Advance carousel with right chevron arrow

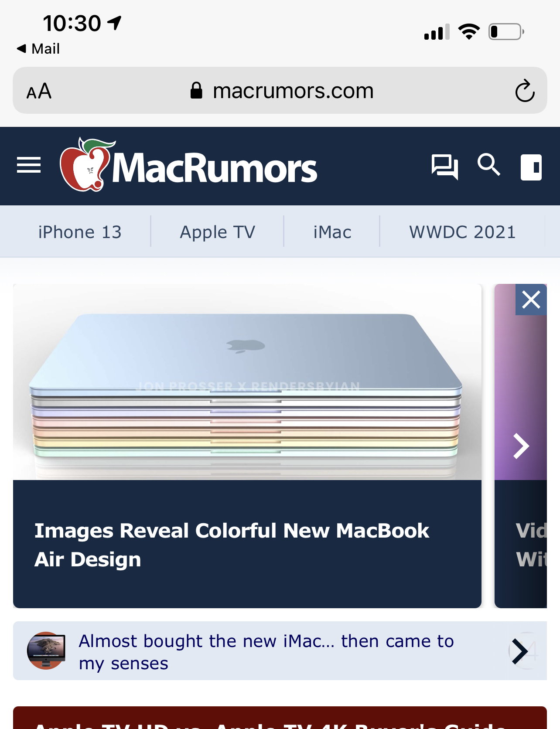pos(521,446)
